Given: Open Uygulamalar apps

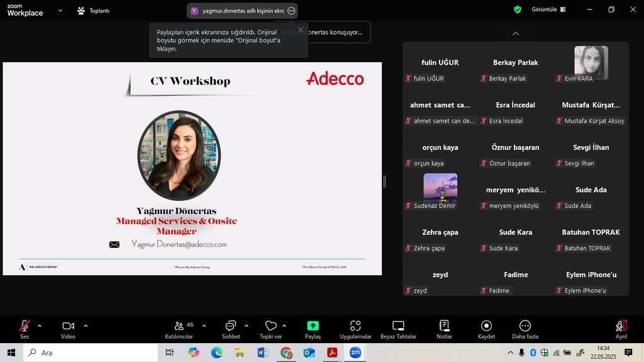Looking at the screenshot, I should pyautogui.click(x=355, y=329).
